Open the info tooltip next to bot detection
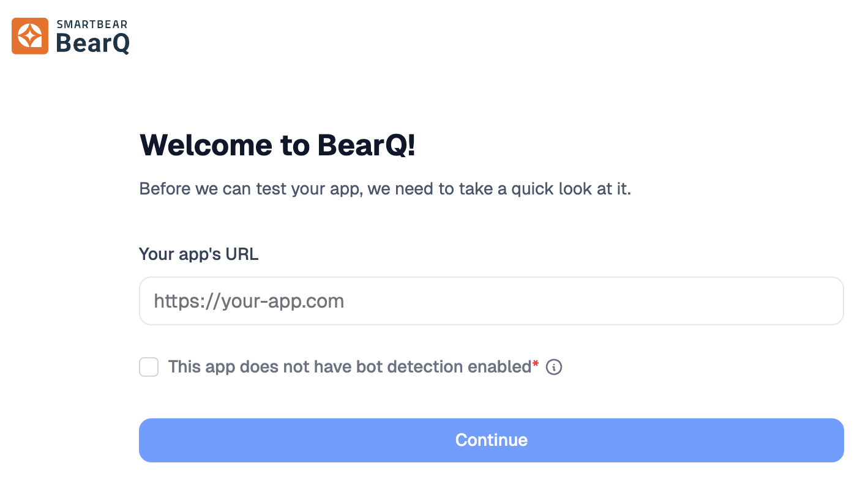Image resolution: width=868 pixels, height=485 pixels. point(554,367)
